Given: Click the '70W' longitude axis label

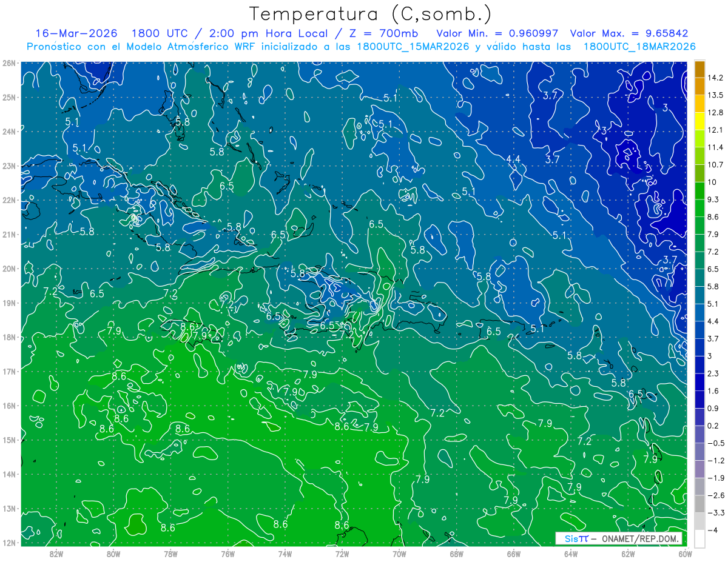Looking at the screenshot, I should point(399,554).
